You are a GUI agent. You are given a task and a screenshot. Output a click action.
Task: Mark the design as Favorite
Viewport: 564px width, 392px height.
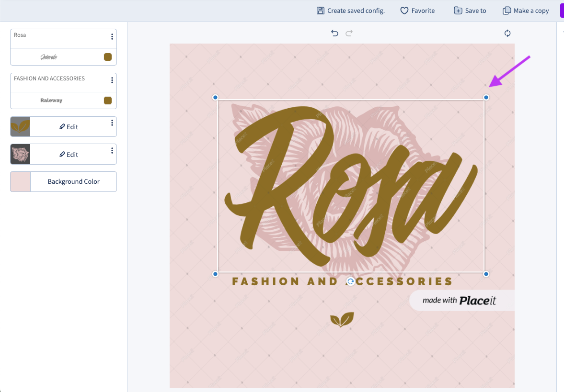click(417, 11)
